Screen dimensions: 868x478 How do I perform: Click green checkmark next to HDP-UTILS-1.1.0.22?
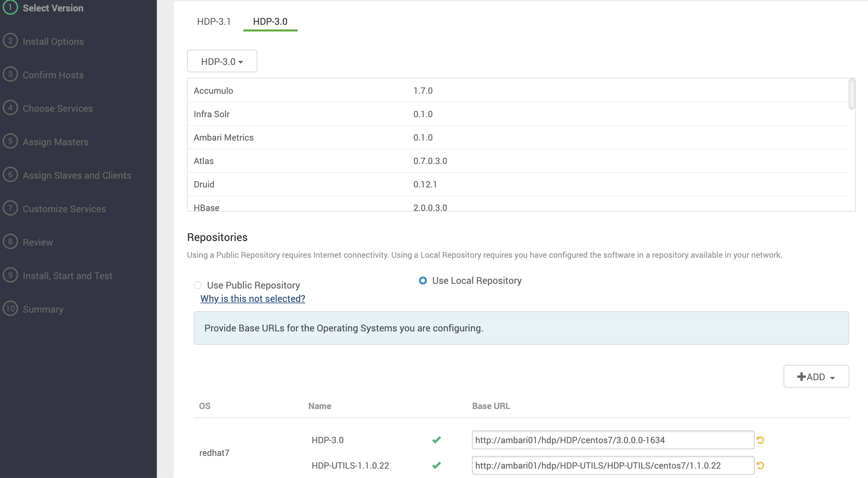click(x=436, y=466)
